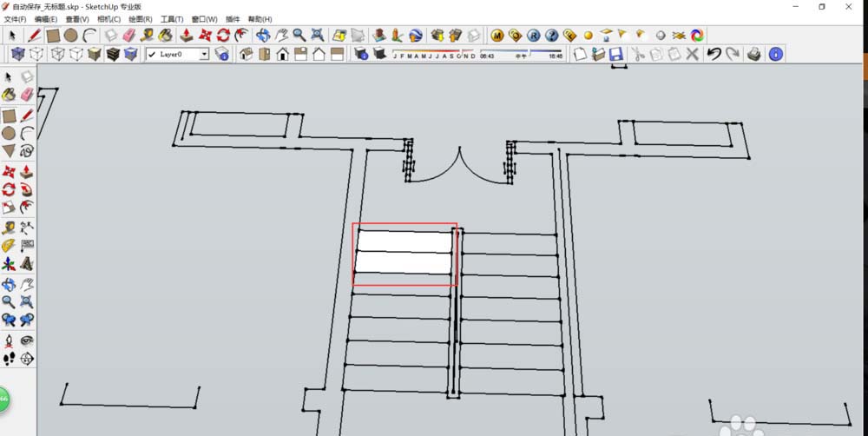Select the Position Camera tool
868x436 pixels.
9,340
